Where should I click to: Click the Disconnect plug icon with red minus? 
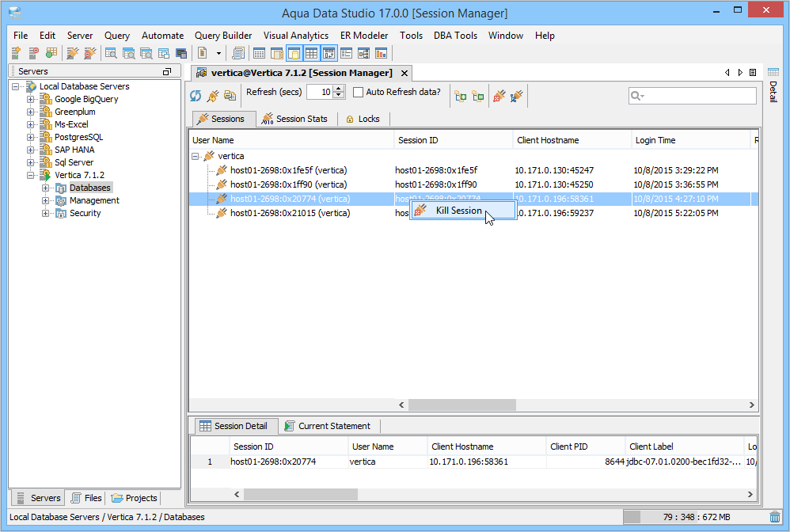(x=89, y=53)
